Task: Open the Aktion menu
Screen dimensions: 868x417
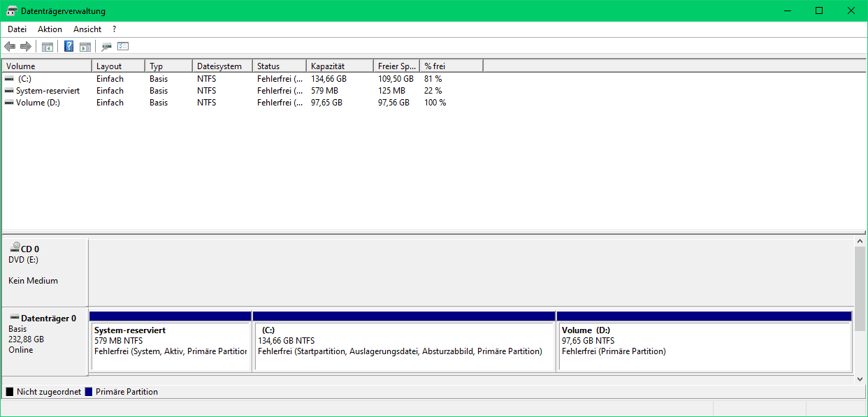Action: click(x=50, y=29)
